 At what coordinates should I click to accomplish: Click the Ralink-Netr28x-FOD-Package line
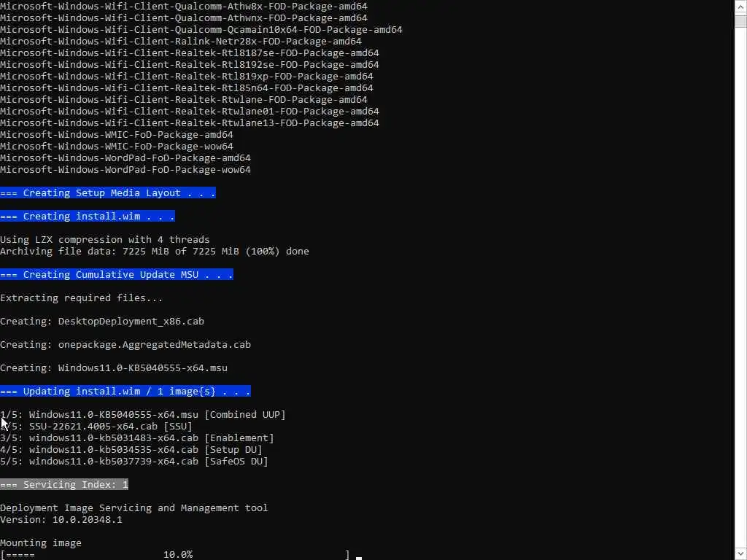coord(181,42)
